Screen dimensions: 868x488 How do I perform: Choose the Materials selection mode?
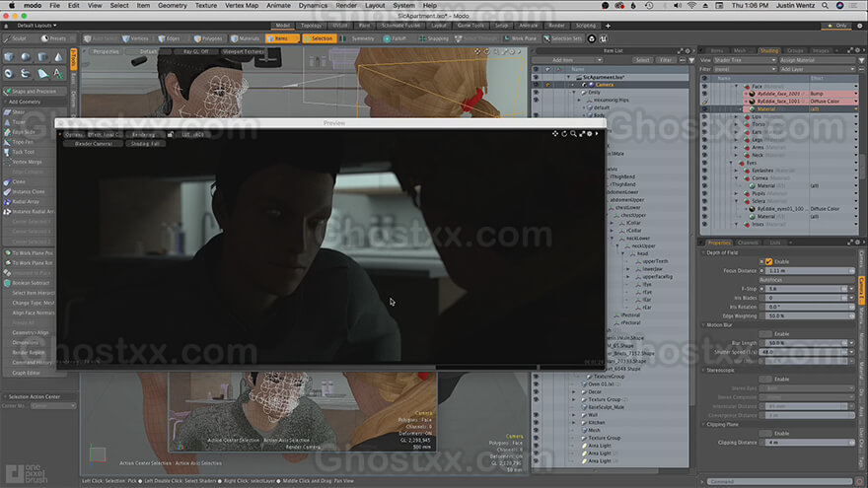coord(246,38)
